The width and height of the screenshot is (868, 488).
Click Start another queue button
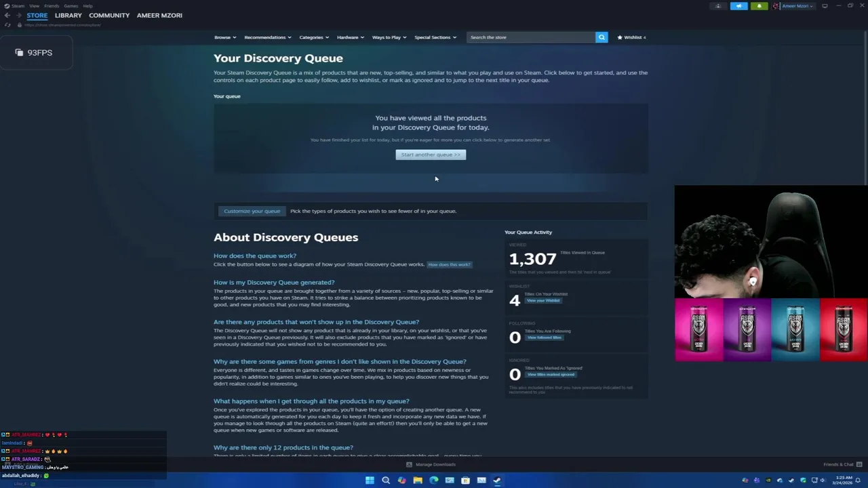(x=431, y=155)
